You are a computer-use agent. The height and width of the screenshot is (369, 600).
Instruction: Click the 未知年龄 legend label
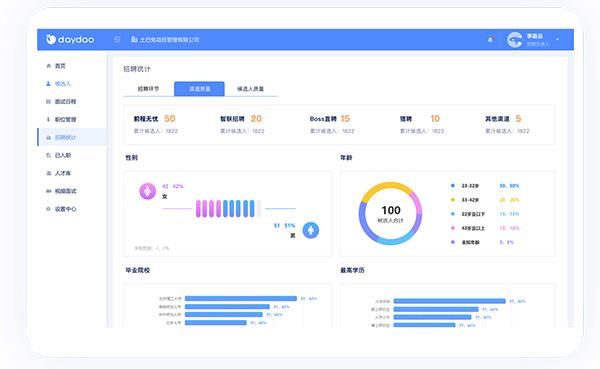471,242
